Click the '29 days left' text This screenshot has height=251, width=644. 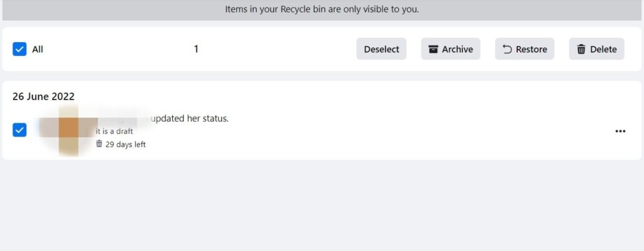pyautogui.click(x=125, y=145)
